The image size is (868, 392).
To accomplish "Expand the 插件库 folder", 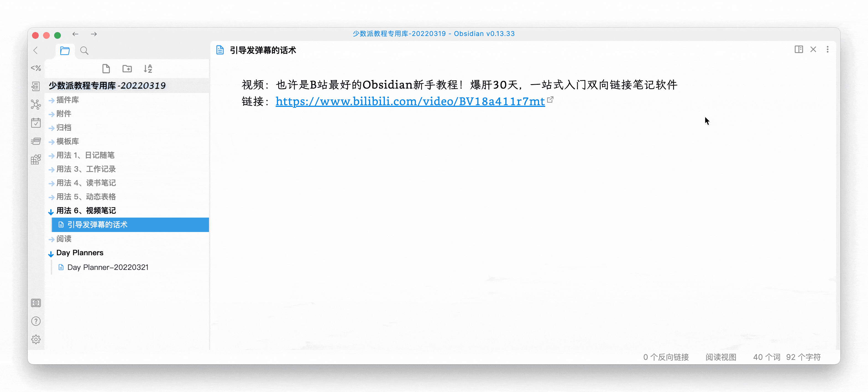I will tap(67, 100).
